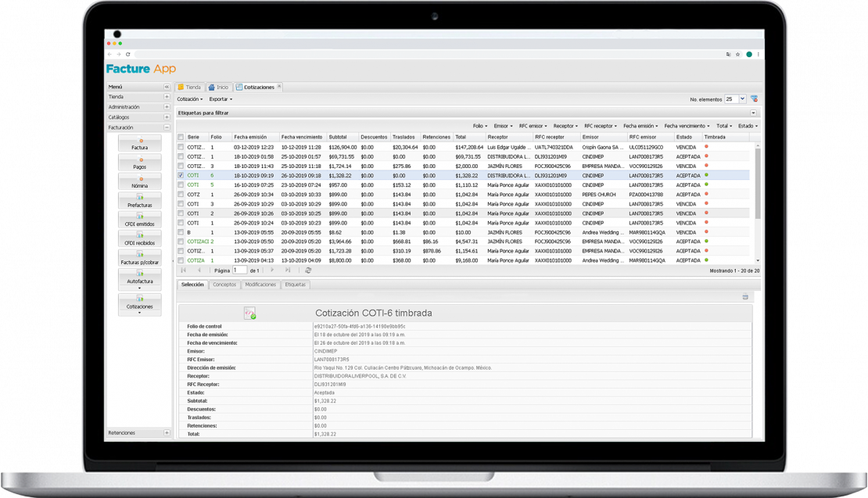Go to CFDI emitidos section

tap(139, 220)
